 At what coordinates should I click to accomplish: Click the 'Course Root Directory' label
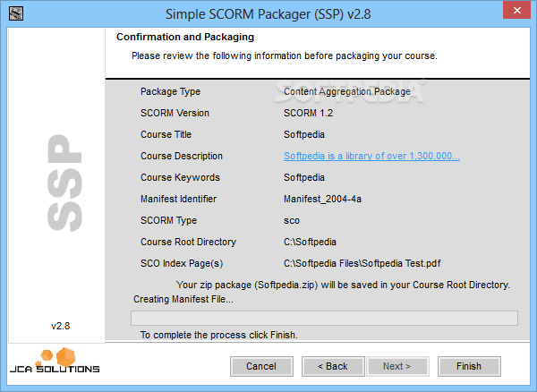188,242
